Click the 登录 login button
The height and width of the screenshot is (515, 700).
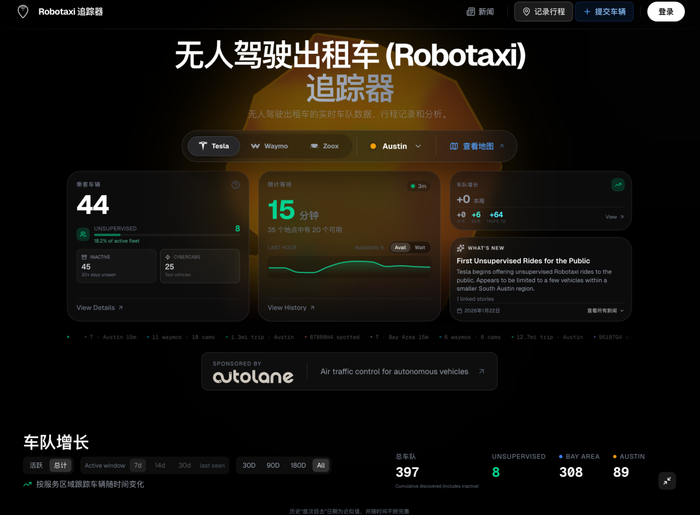(666, 12)
